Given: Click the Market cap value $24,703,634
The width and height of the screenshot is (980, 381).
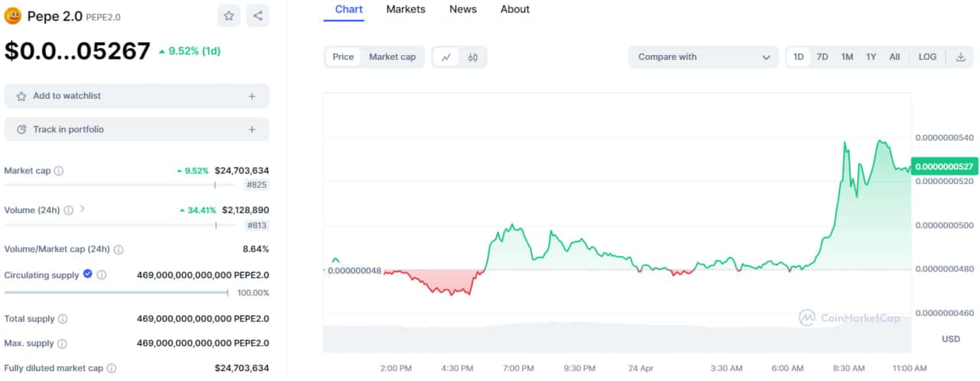Looking at the screenshot, I should tap(242, 171).
